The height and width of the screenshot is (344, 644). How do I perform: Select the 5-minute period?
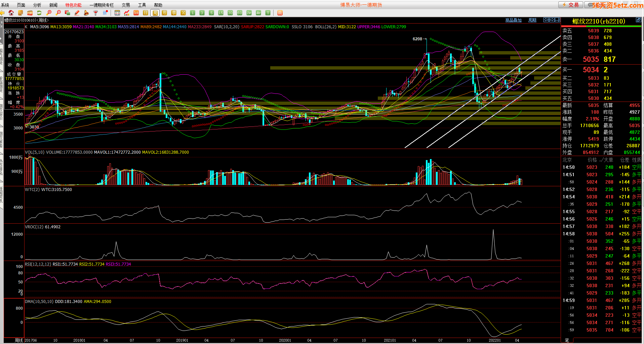click(211, 13)
